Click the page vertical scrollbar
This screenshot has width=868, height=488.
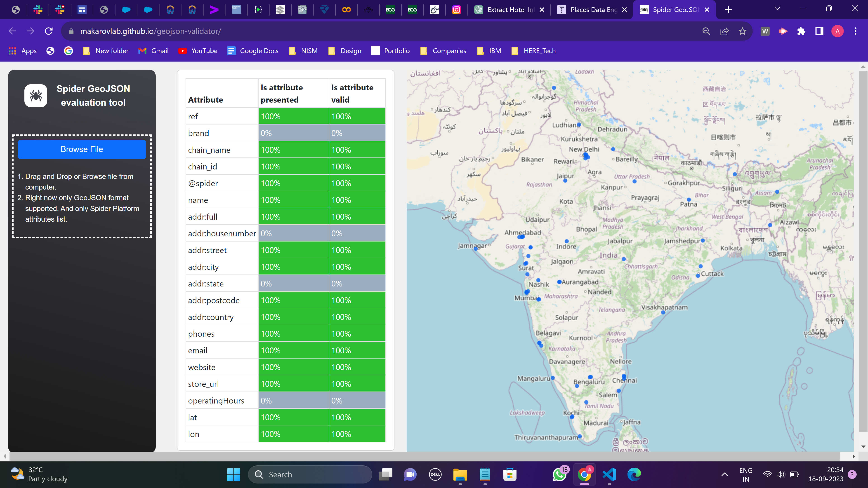pos(863,251)
